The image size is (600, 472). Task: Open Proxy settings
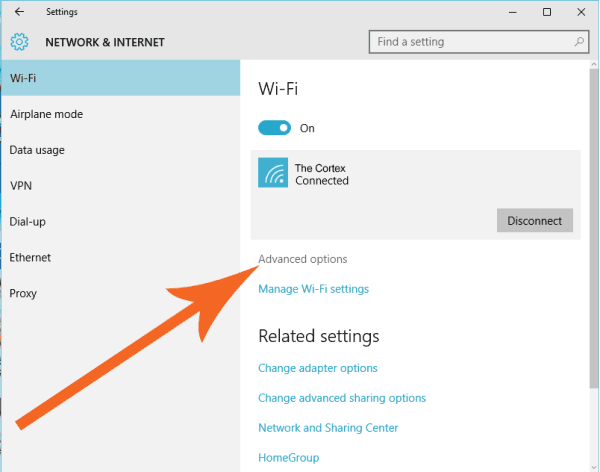coord(121,293)
